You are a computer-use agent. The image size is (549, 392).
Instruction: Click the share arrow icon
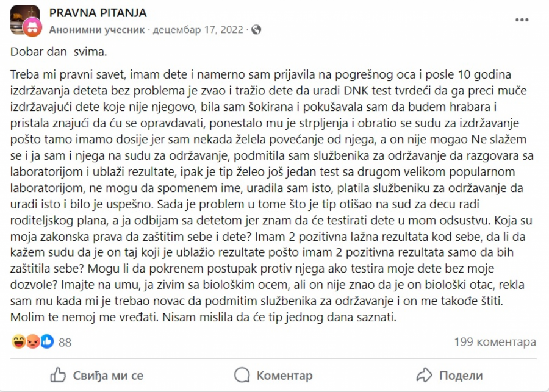pyautogui.click(x=424, y=375)
